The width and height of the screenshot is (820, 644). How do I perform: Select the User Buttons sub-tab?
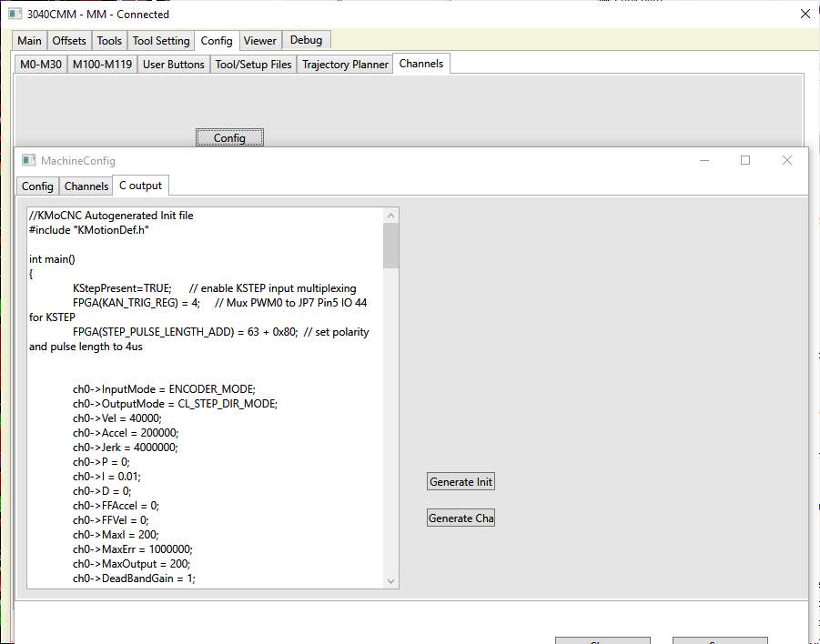click(173, 65)
